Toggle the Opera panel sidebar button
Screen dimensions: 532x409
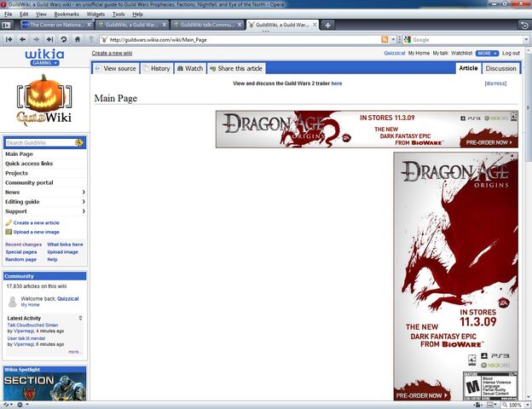click(7, 25)
